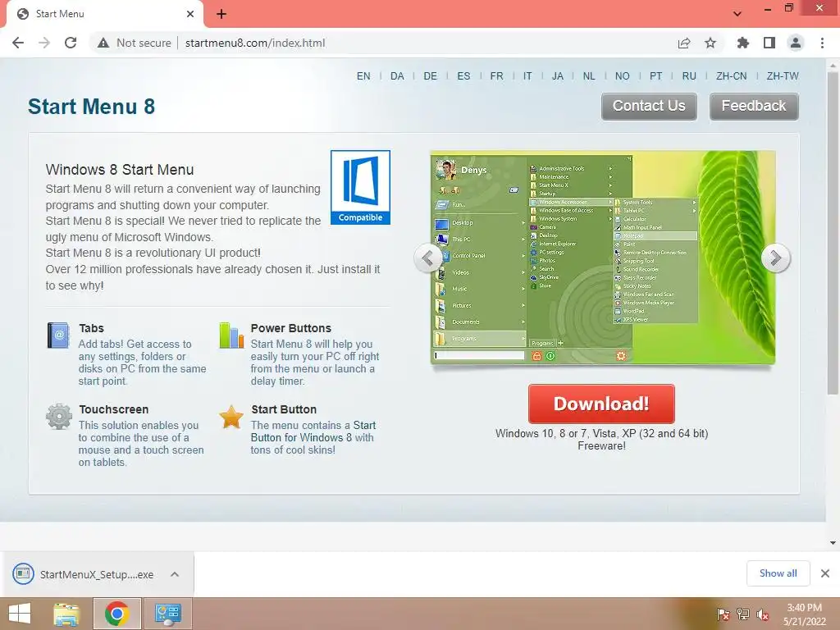This screenshot has width=840, height=630.
Task: Click the muted volume tray icon
Action: (762, 614)
